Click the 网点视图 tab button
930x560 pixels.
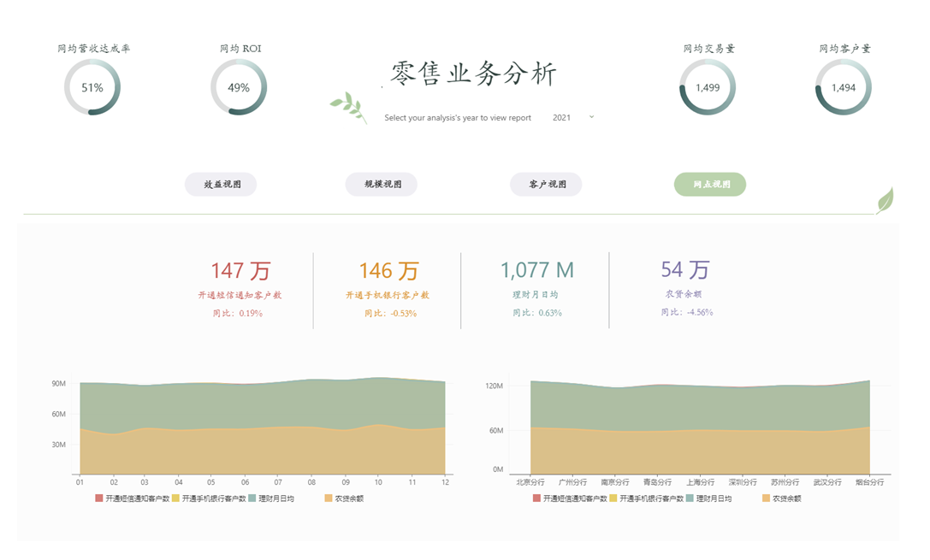(710, 185)
